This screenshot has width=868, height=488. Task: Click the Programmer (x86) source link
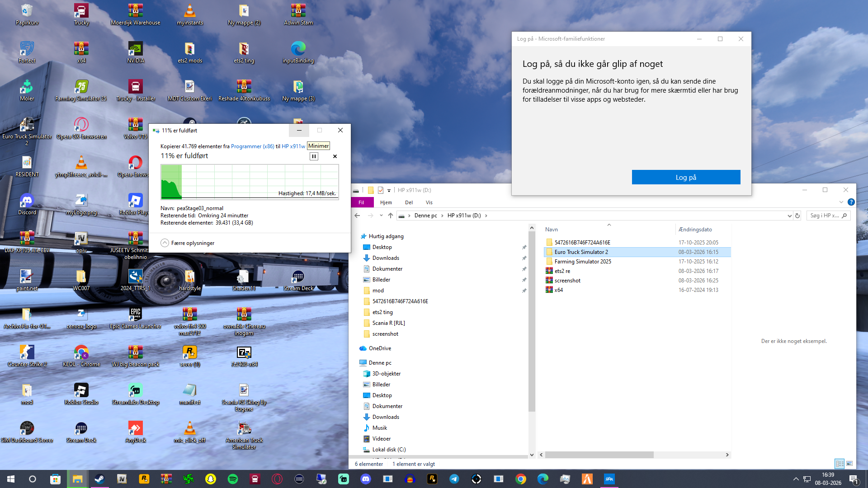252,146
